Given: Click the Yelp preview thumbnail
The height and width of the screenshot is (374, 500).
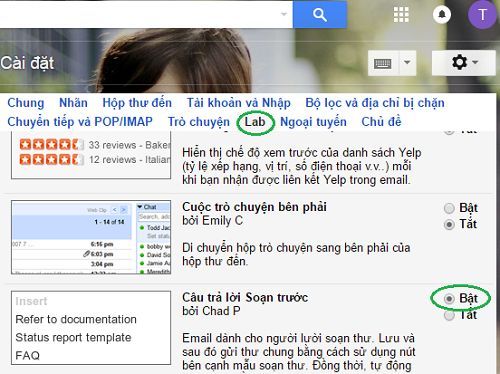Looking at the screenshot, I should [91, 155].
